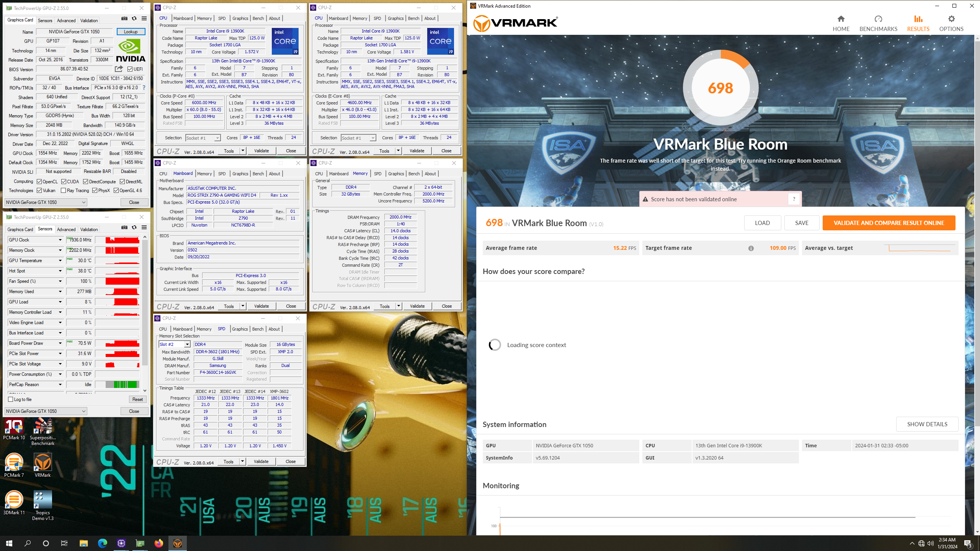Open Fan Speed (%) sensor dropdown
The image size is (980, 551).
tap(60, 281)
